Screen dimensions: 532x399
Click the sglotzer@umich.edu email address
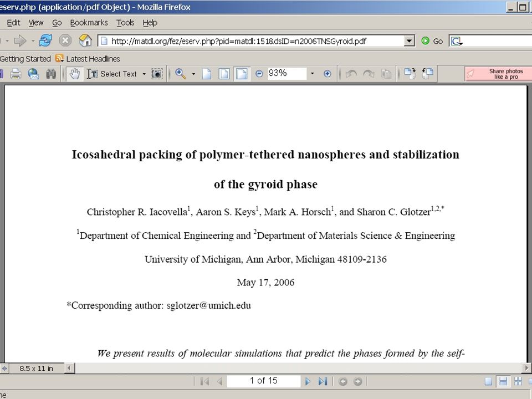pos(209,305)
